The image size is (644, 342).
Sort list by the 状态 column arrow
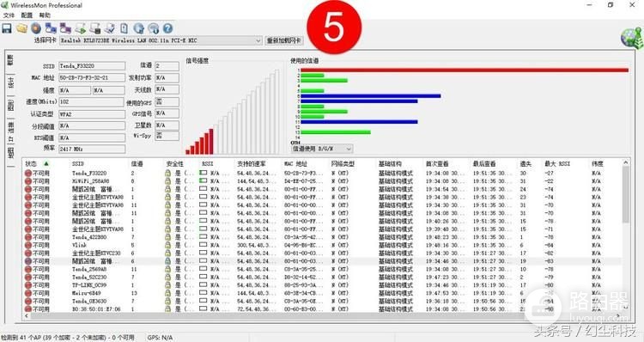(x=46, y=163)
